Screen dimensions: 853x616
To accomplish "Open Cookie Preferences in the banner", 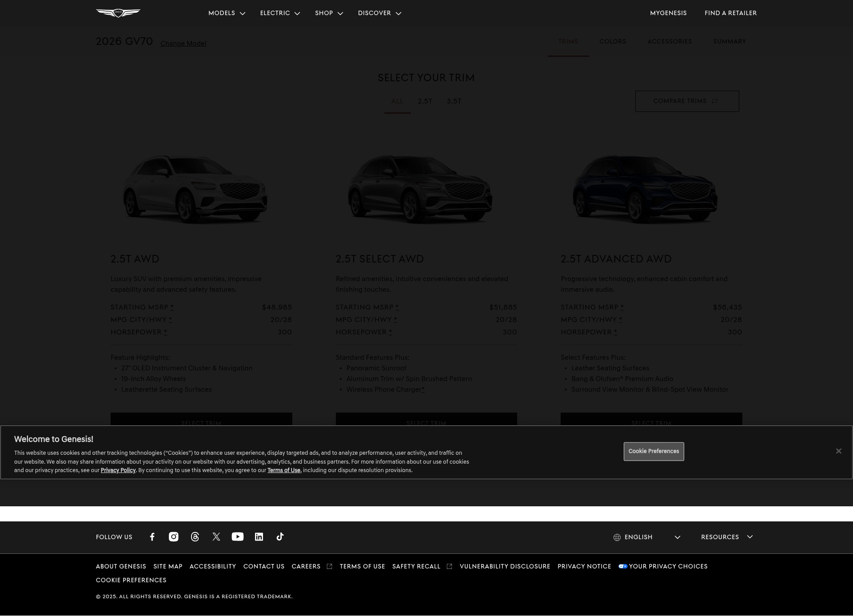I will [x=654, y=451].
